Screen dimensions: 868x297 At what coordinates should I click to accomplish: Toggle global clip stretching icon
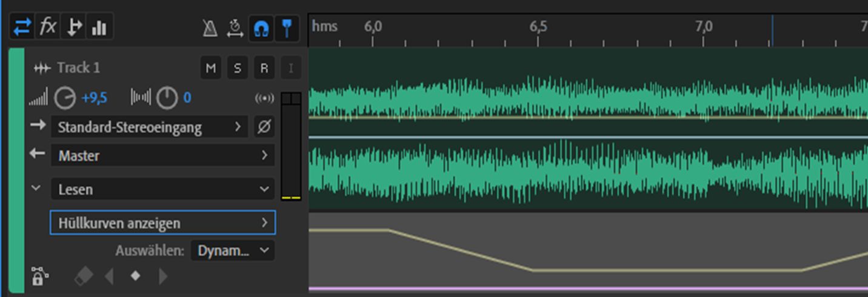click(235, 28)
